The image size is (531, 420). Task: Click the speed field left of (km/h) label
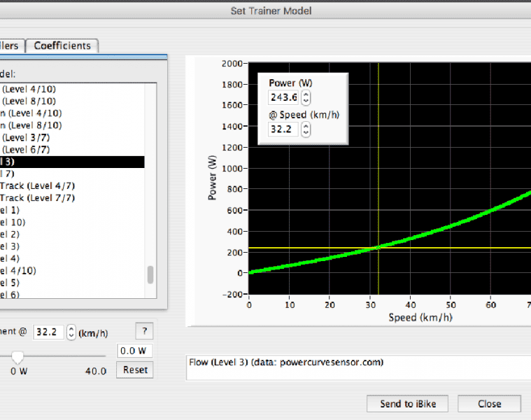[x=49, y=332]
